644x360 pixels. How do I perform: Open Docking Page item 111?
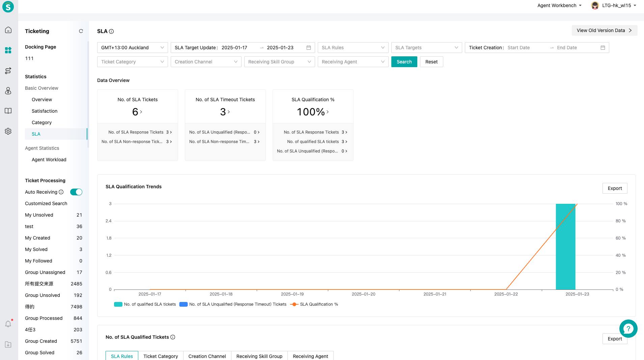click(x=29, y=58)
